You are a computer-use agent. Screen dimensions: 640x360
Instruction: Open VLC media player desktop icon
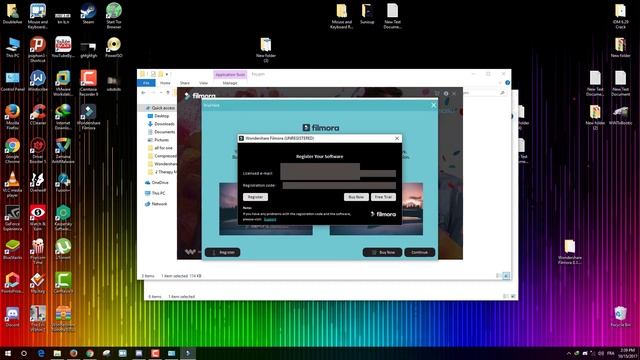point(13,184)
